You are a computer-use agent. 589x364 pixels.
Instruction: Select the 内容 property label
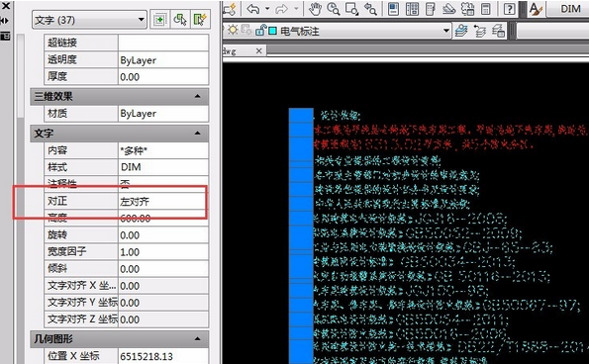coord(57,150)
